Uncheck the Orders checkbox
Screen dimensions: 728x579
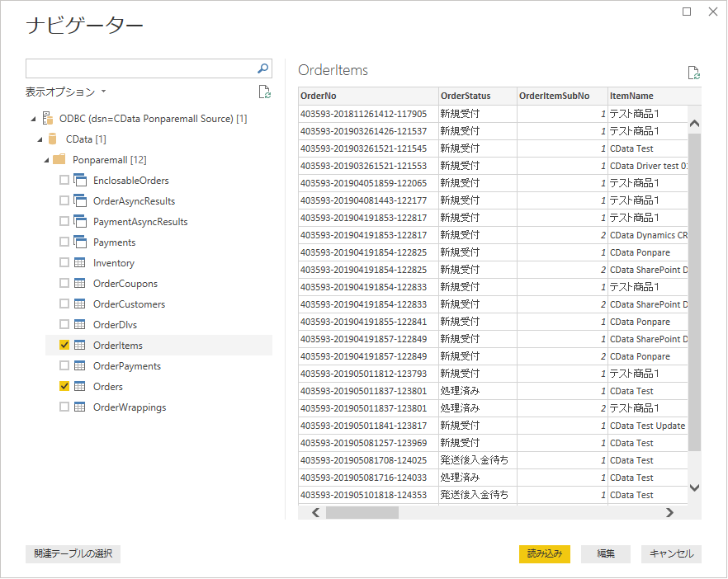point(64,387)
